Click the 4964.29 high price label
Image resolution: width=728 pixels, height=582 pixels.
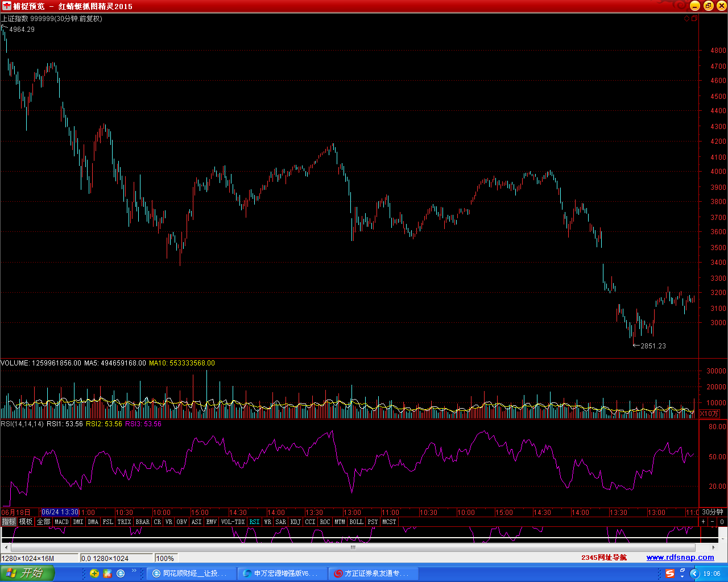pos(22,30)
